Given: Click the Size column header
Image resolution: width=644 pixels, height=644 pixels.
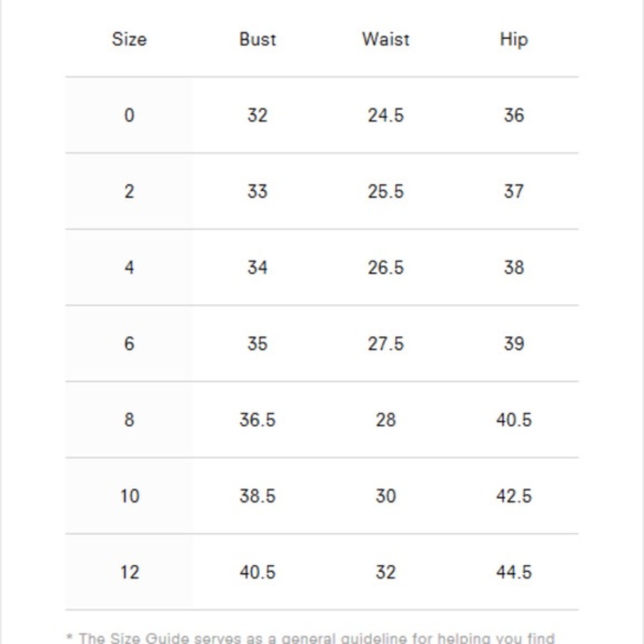Looking at the screenshot, I should [x=129, y=39].
